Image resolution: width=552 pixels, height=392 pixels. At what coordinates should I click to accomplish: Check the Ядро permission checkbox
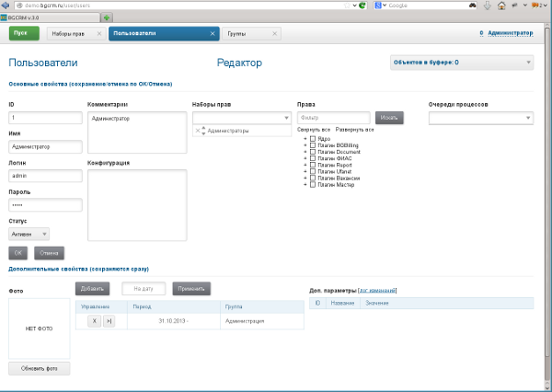pos(313,139)
